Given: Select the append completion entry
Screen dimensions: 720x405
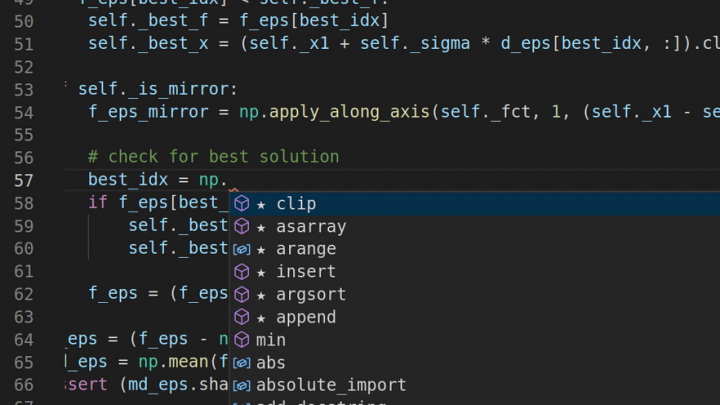Looking at the screenshot, I should pyautogui.click(x=306, y=318).
